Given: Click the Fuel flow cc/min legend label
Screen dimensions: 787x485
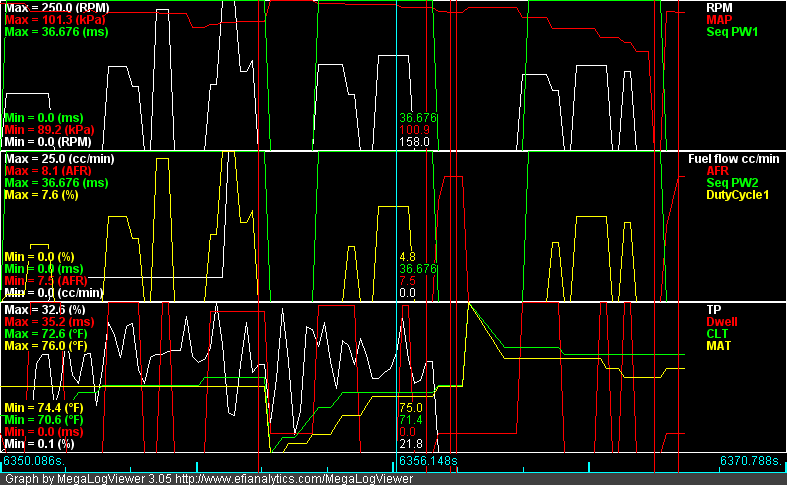Looking at the screenshot, I should (733, 159).
